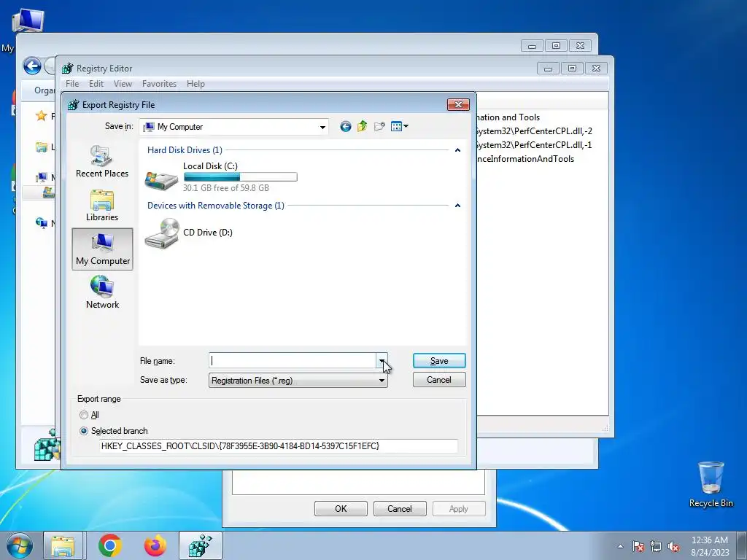Open the view options dropdown arrow
Image resolution: width=747 pixels, height=560 pixels.
(x=406, y=126)
